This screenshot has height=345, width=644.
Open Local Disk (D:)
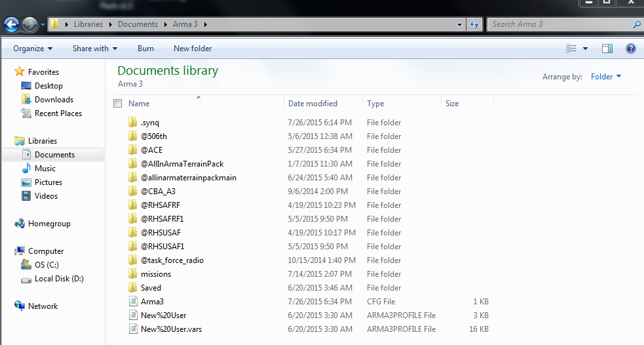coord(59,279)
